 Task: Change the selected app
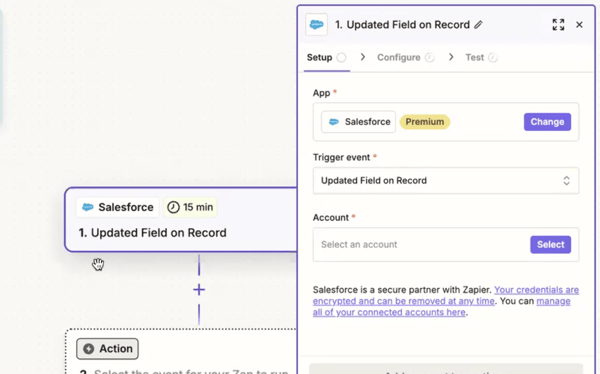[x=547, y=122]
